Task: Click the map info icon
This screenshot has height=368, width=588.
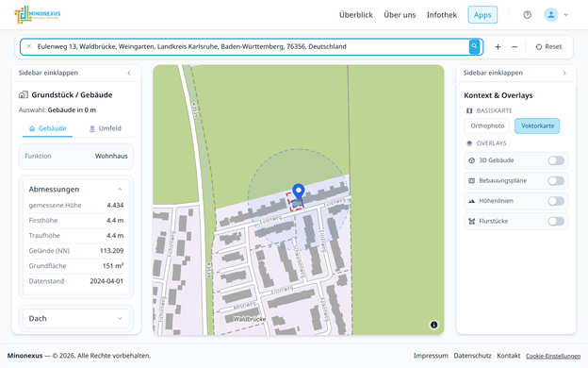Action: coord(433,325)
